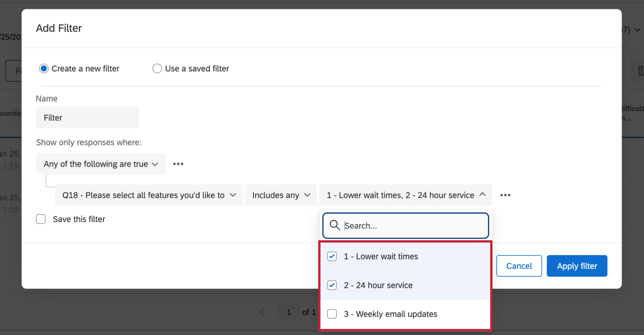Expand the chevron at the top right corner
Image resolution: width=644 pixels, height=335 pixels.
pos(638,30)
